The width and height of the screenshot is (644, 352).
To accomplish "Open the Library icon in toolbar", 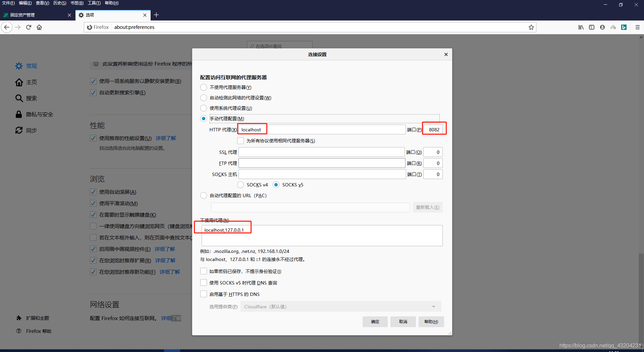I will 581,27.
